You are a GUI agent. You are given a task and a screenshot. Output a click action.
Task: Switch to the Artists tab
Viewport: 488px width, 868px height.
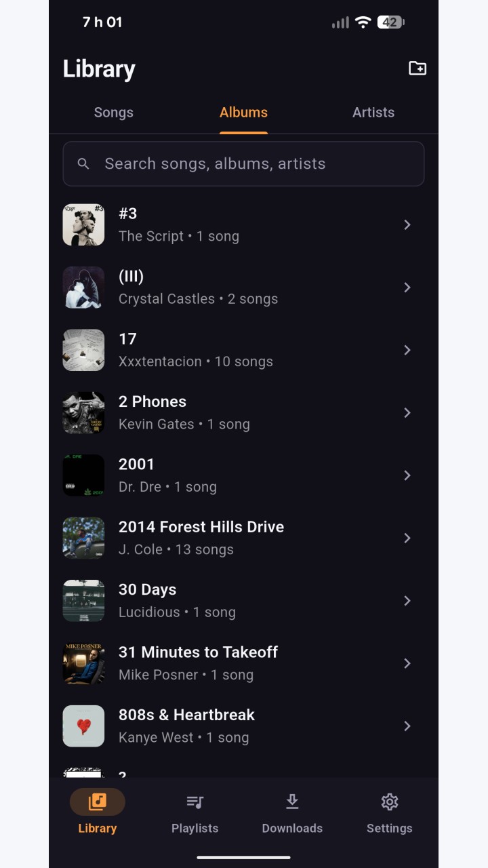(x=373, y=113)
